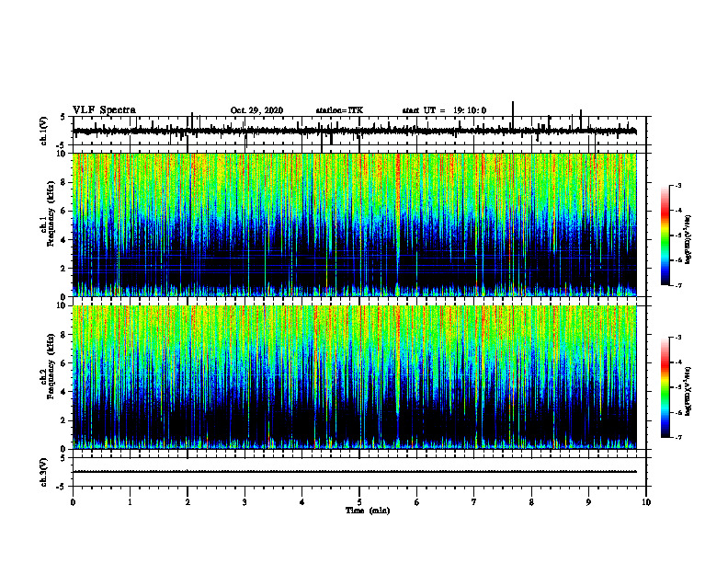Click time axis tick label "6"

(417, 502)
